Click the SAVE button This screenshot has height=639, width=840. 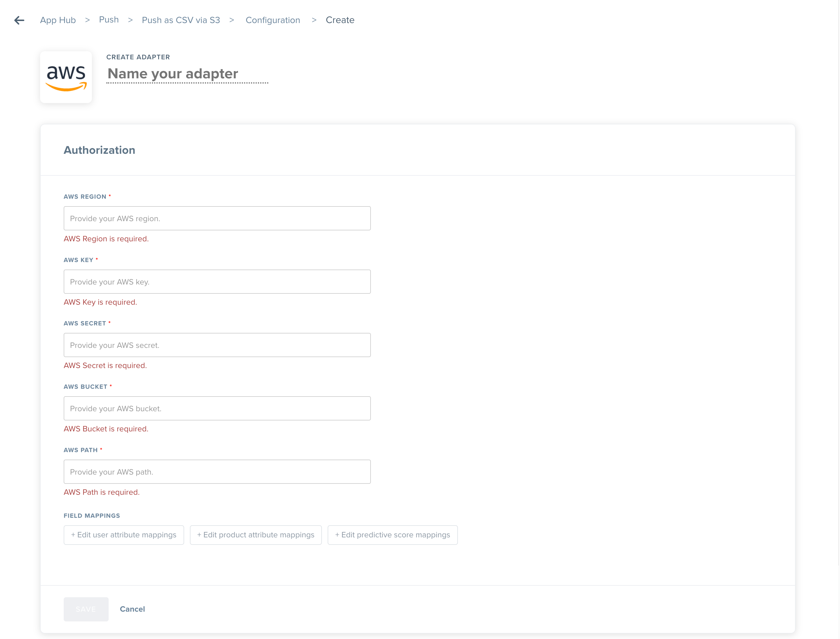click(x=86, y=609)
